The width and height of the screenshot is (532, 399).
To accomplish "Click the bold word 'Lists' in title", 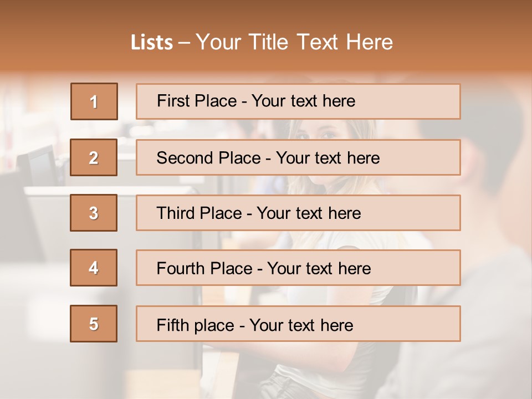I will click(152, 42).
